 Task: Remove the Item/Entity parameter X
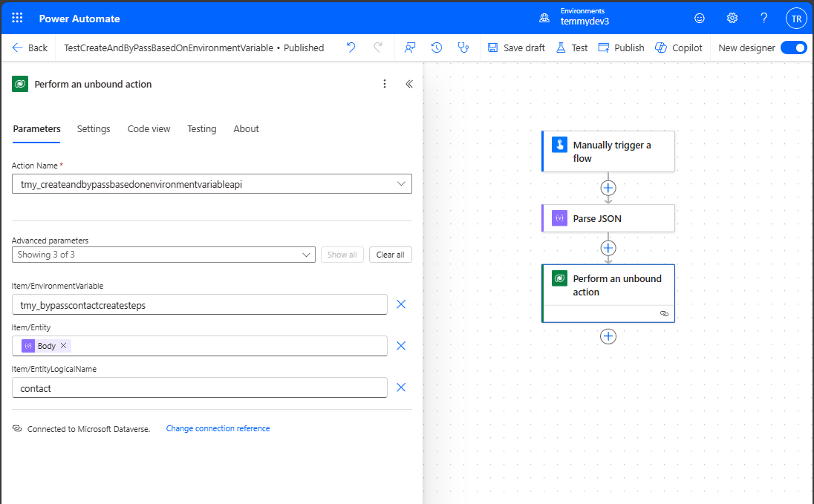click(401, 346)
